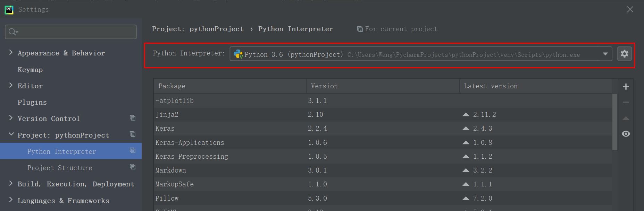Click version 3.1.1 cell
The width and height of the screenshot is (644, 211).
click(x=317, y=100)
